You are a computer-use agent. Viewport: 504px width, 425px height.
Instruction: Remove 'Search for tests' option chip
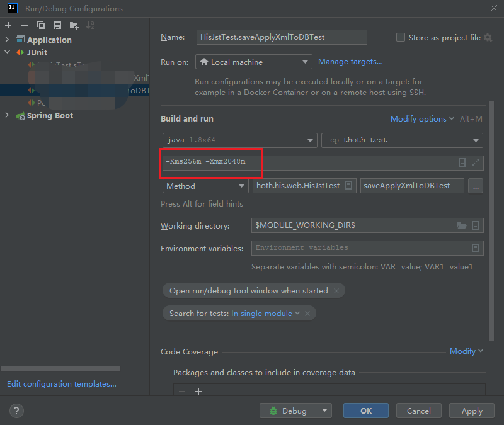click(307, 313)
